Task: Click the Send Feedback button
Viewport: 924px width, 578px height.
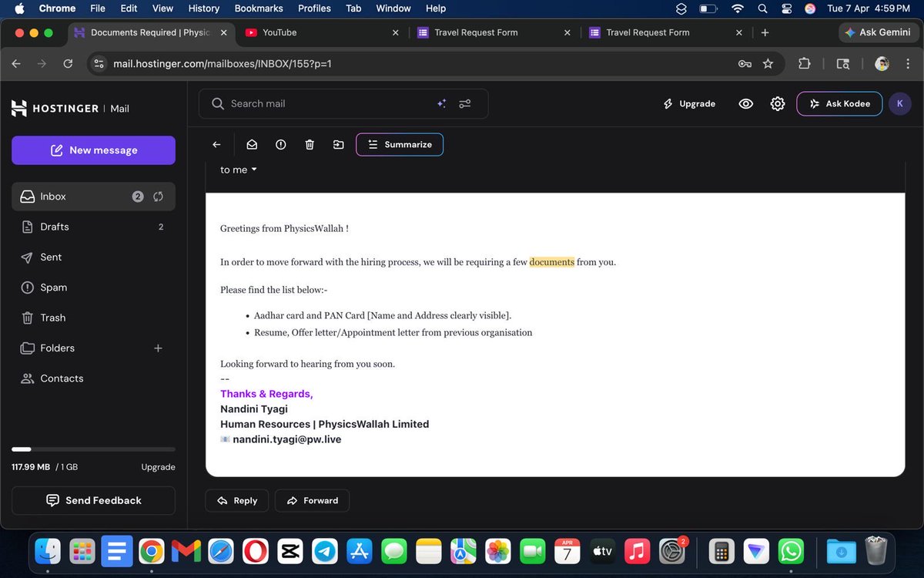Action: [93, 500]
